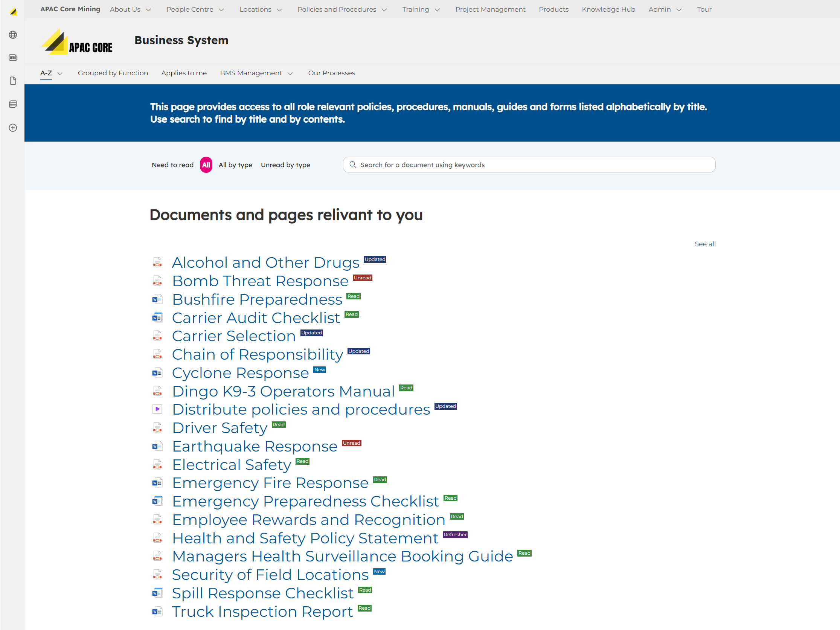840x630 pixels.
Task: Click the Word icon beside Cyclone Response
Action: [157, 373]
